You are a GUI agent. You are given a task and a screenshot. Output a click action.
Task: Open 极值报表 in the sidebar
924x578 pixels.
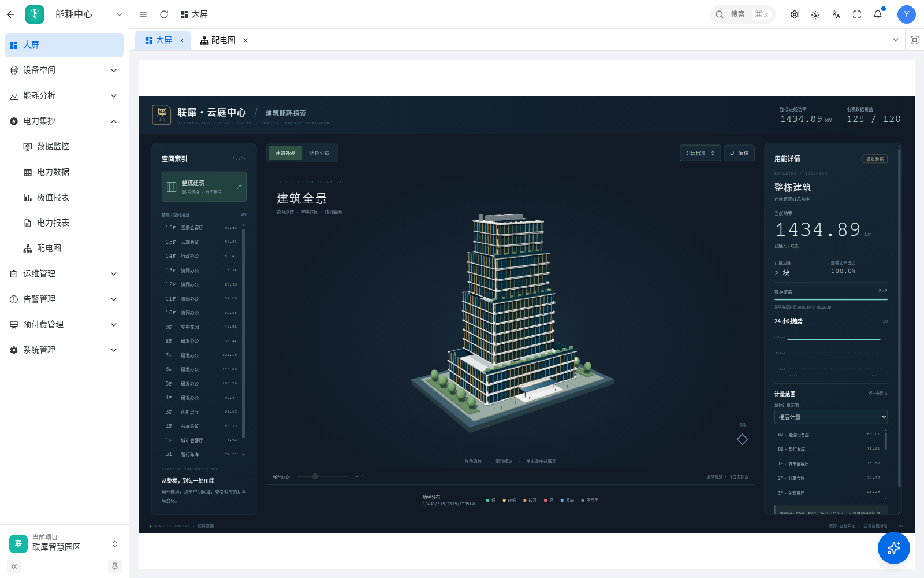coord(64,198)
